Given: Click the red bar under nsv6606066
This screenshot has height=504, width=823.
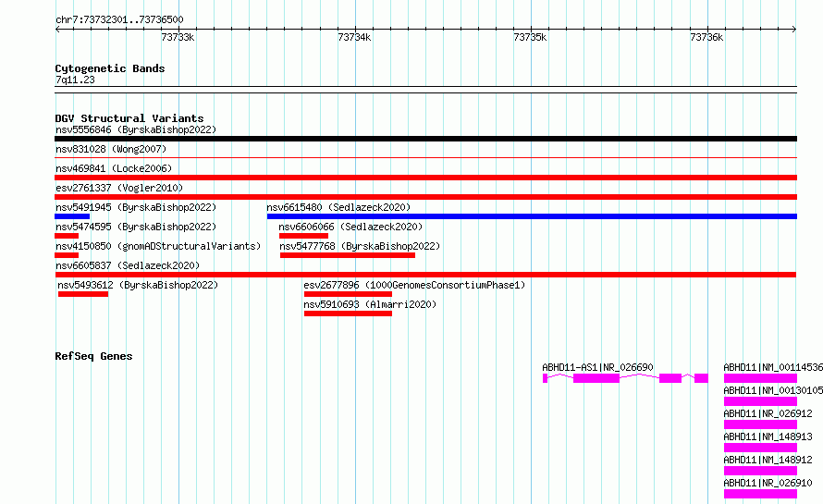Looking at the screenshot, I should (x=304, y=236).
